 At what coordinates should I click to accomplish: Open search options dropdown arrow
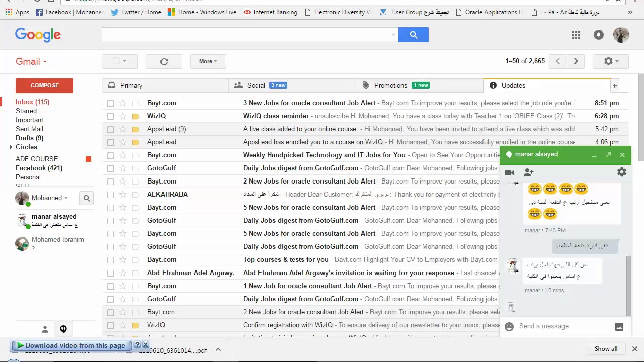[393, 35]
